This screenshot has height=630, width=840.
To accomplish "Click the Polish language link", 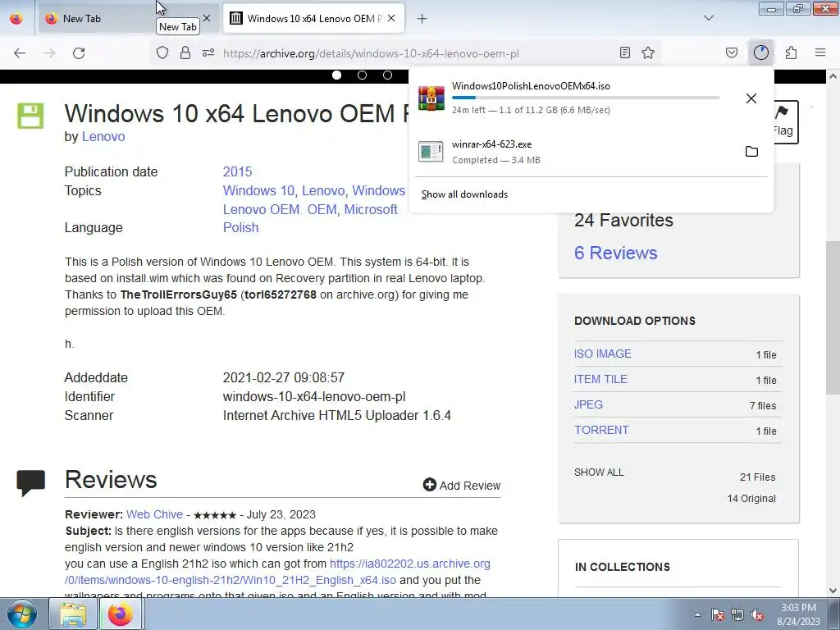I will point(240,228).
